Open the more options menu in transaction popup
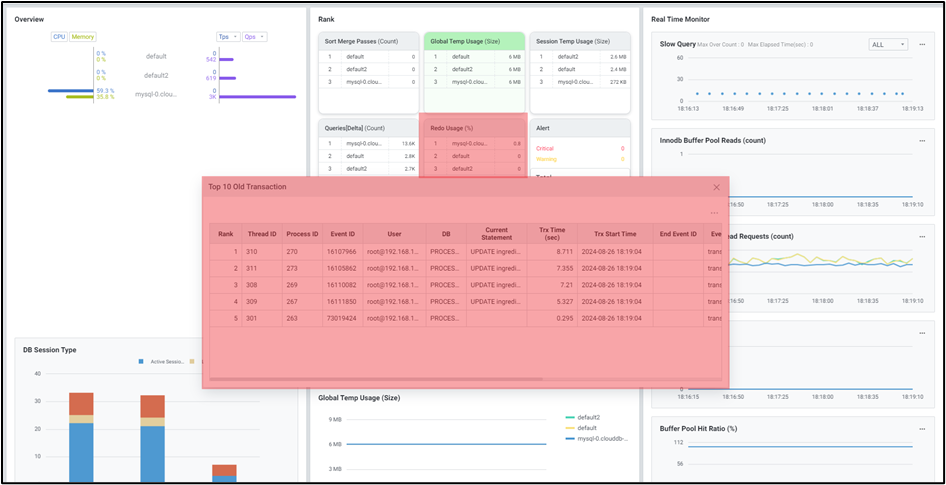 click(x=714, y=213)
